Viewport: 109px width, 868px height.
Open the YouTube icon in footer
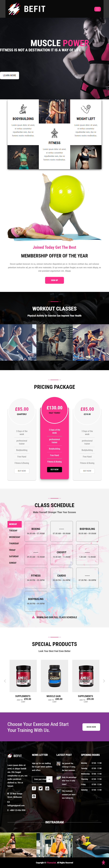point(47,788)
